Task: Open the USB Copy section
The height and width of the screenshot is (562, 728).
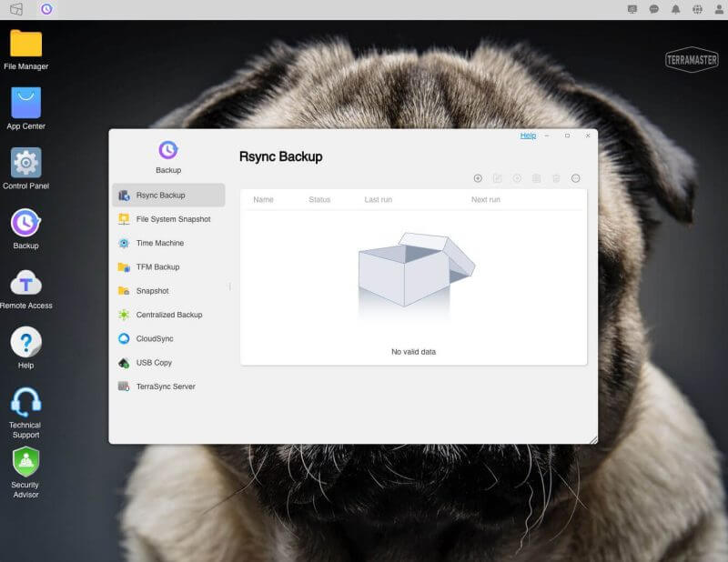Action: (x=168, y=363)
